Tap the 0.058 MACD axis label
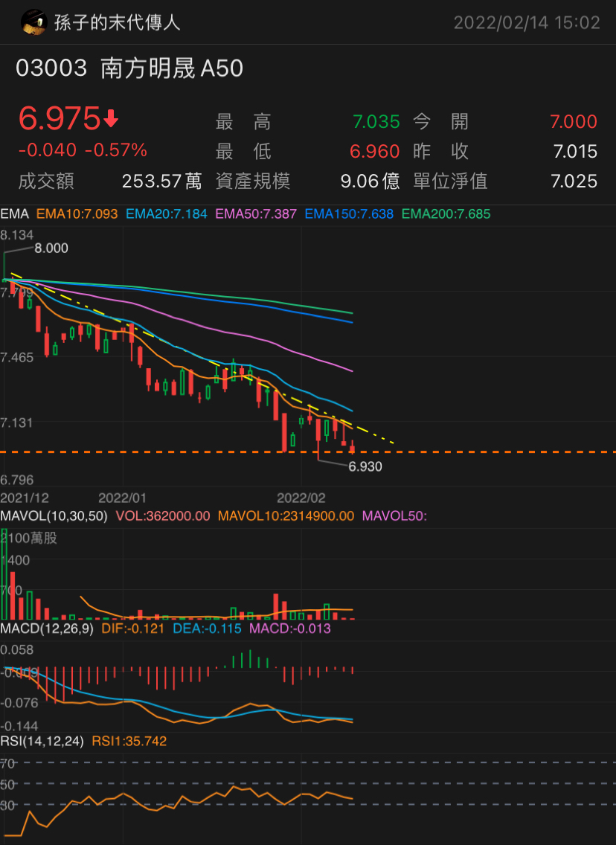The width and height of the screenshot is (616, 845). (x=16, y=650)
